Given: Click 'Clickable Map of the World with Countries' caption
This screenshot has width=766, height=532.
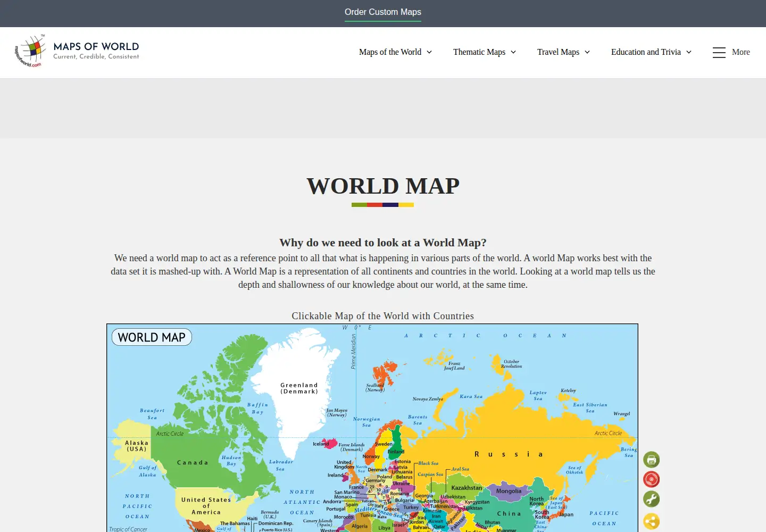Looking at the screenshot, I should [x=383, y=316].
